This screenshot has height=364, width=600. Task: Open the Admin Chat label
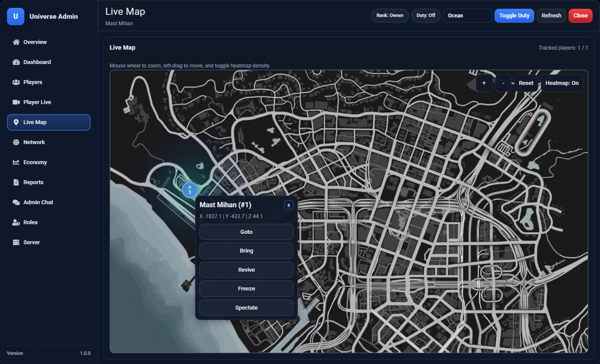(x=38, y=202)
